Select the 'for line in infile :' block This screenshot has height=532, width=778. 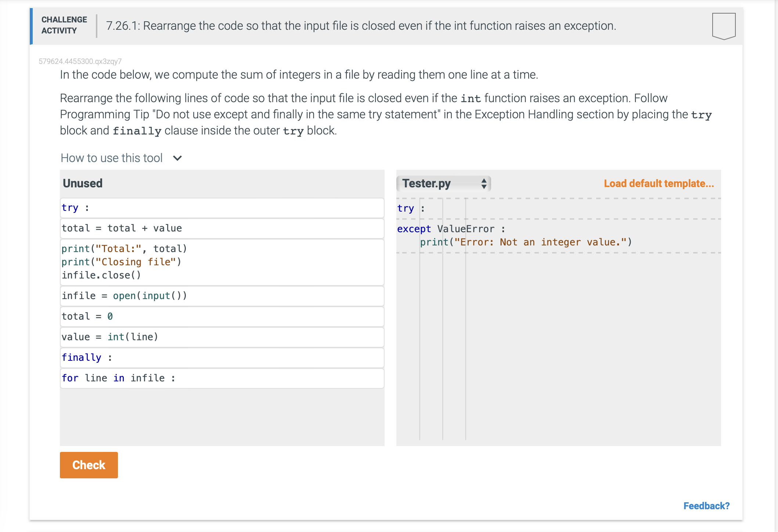pyautogui.click(x=222, y=378)
